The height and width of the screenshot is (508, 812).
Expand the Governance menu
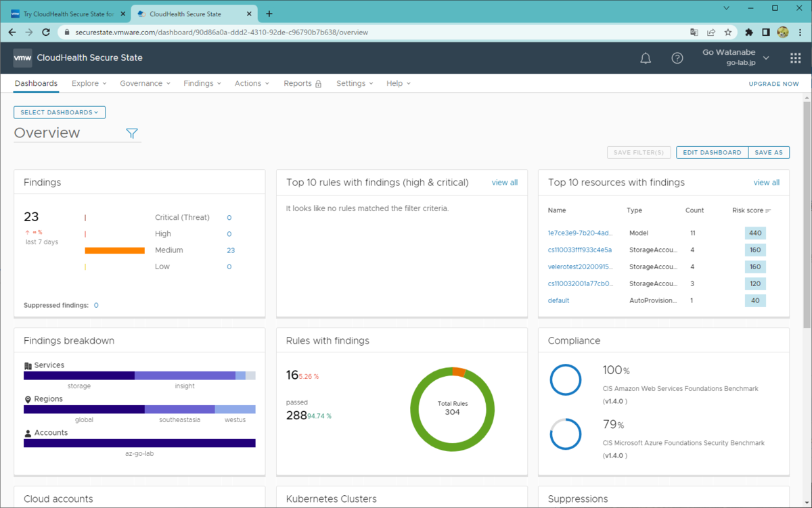click(x=145, y=83)
